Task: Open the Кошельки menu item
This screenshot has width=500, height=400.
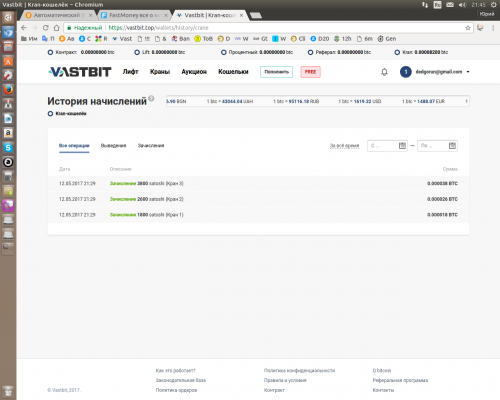Action: (233, 72)
